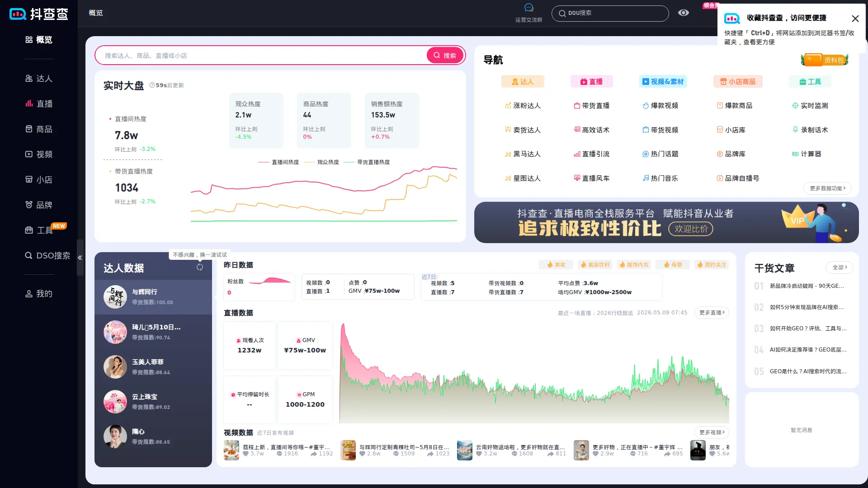Toggle the eye visibility icon in header
This screenshot has height=488, width=868.
click(x=684, y=13)
